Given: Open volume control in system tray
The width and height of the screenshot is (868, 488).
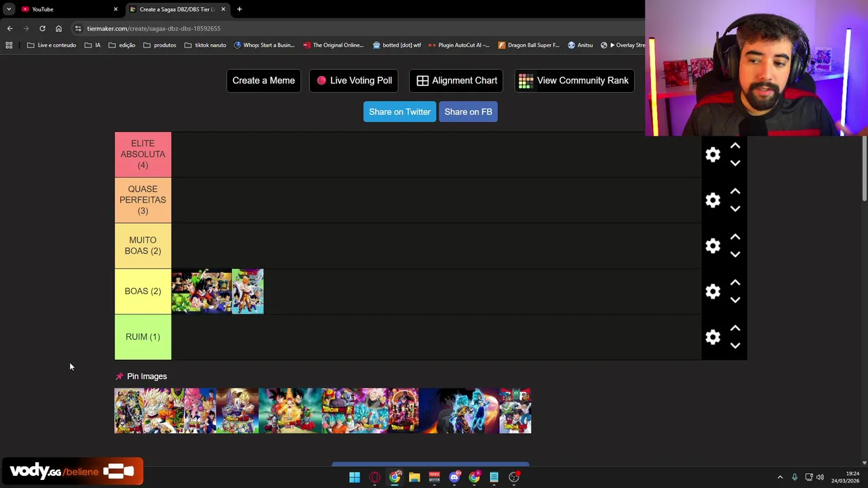Looking at the screenshot, I should point(820,477).
